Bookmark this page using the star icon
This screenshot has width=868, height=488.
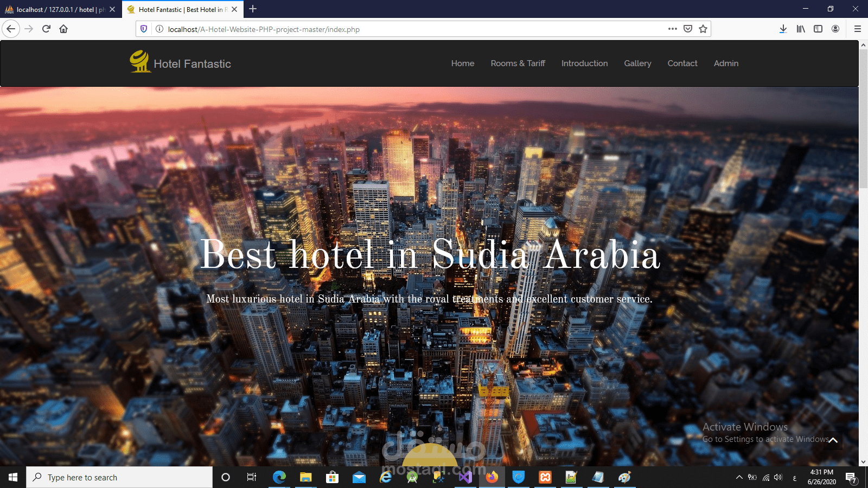pos(703,29)
